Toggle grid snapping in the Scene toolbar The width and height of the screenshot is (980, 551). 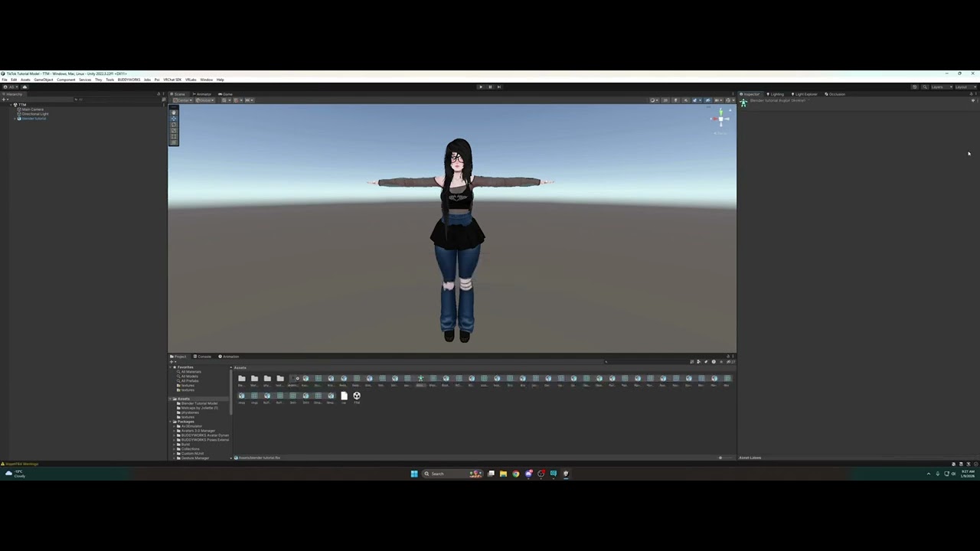(237, 100)
